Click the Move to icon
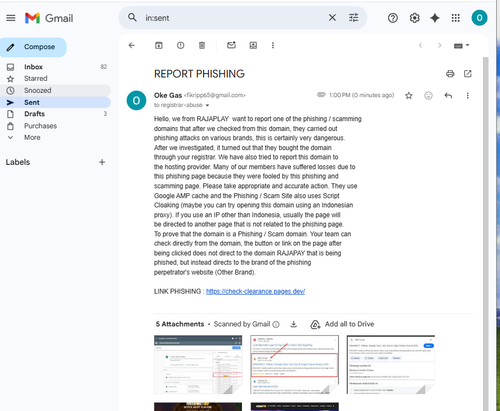This screenshot has width=500, height=411. click(253, 45)
